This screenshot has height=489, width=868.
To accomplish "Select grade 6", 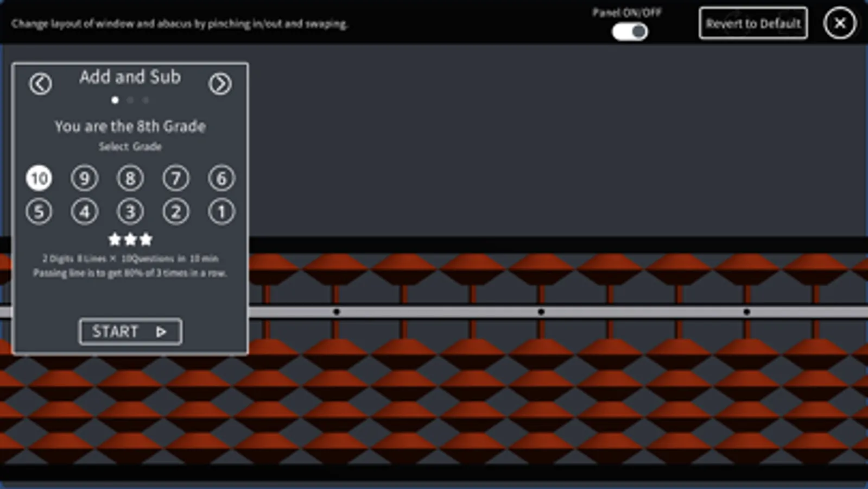I will tap(221, 178).
